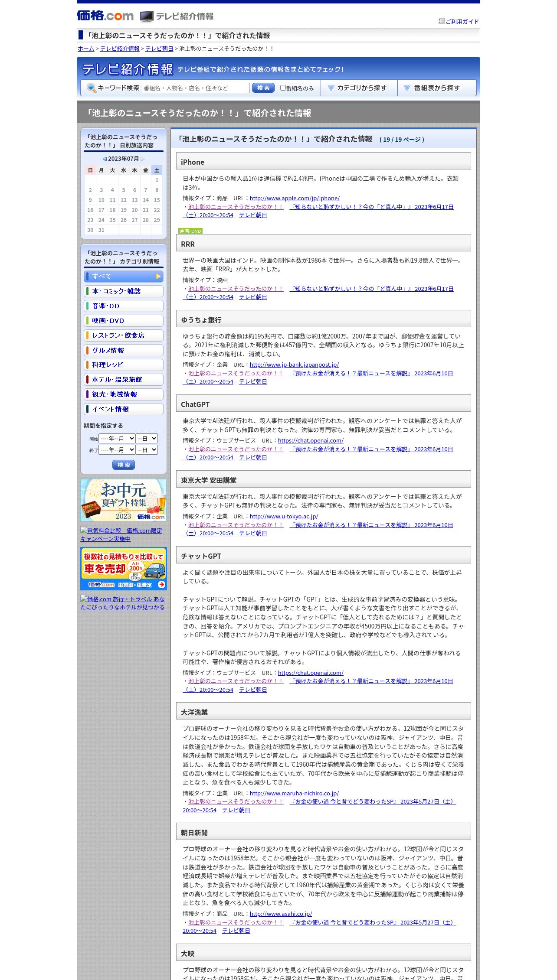
Task: Go to next month arrow in calendar
Action: click(x=142, y=159)
